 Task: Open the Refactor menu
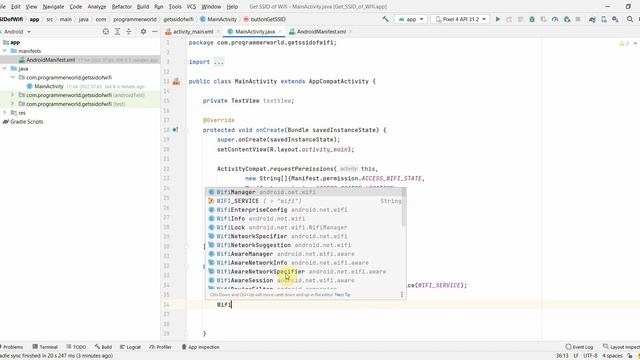click(122, 7)
